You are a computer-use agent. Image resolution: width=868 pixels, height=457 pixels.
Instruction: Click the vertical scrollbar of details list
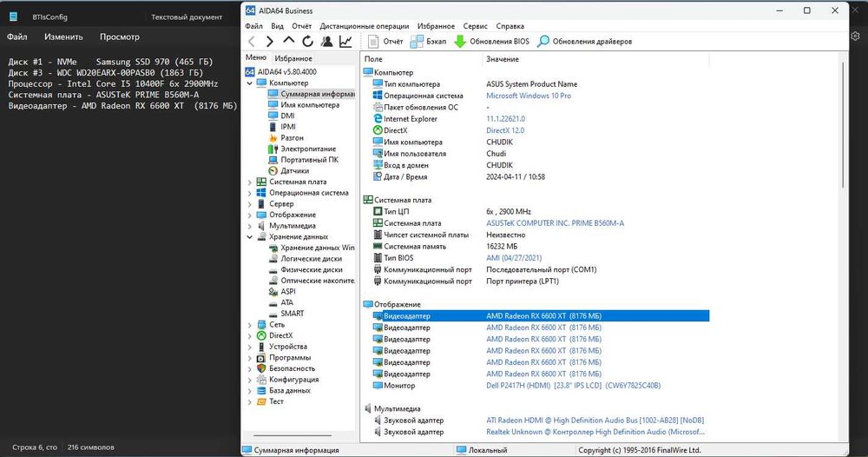tap(843, 124)
